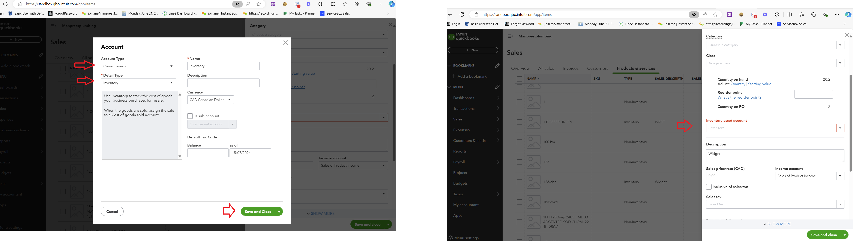Close the Account dialog with X

(x=285, y=43)
